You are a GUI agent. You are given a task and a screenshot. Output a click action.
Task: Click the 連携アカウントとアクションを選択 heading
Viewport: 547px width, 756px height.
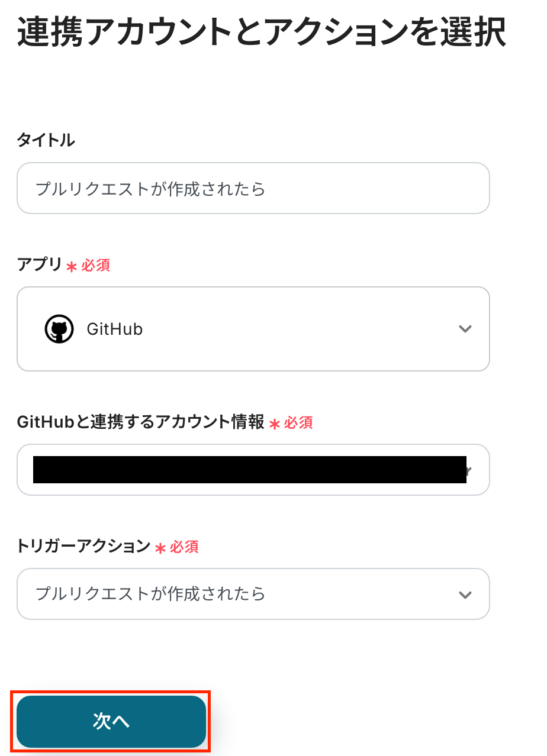click(261, 33)
